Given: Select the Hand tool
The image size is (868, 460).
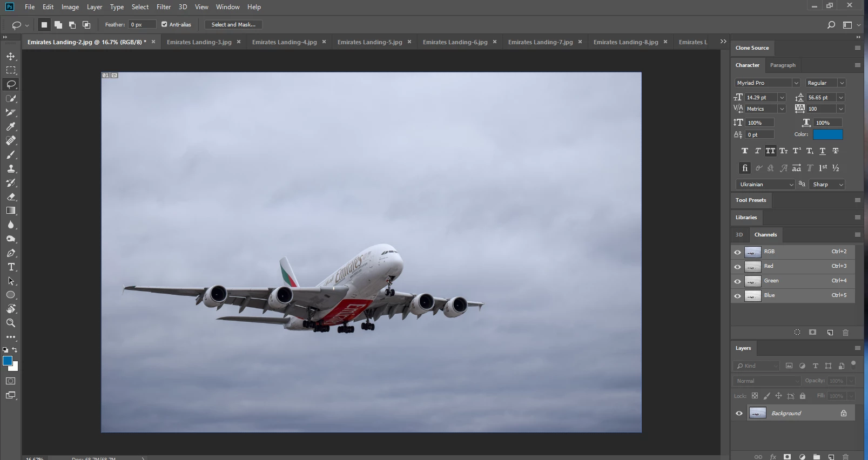Looking at the screenshot, I should tap(11, 309).
